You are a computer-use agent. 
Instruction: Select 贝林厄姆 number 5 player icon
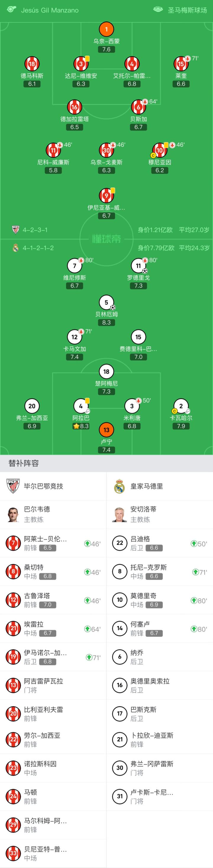[106, 302]
